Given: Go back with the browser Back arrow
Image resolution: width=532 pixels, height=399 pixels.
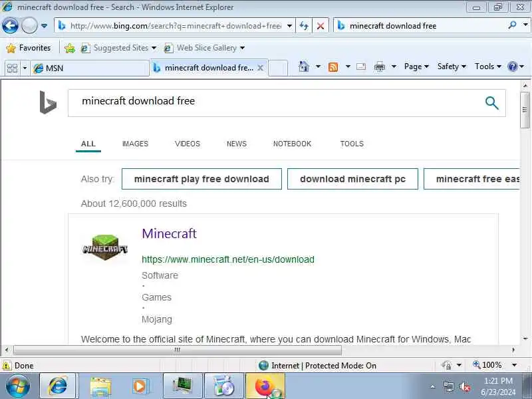Looking at the screenshot, I should coord(10,26).
